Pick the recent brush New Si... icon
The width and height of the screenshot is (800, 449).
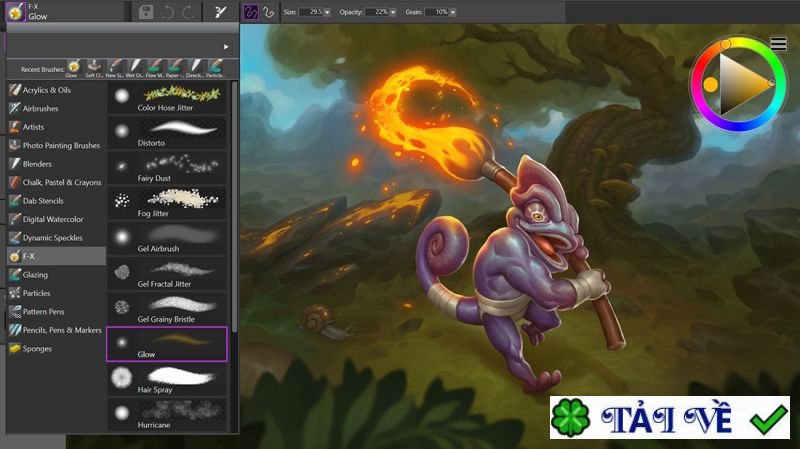[x=115, y=67]
